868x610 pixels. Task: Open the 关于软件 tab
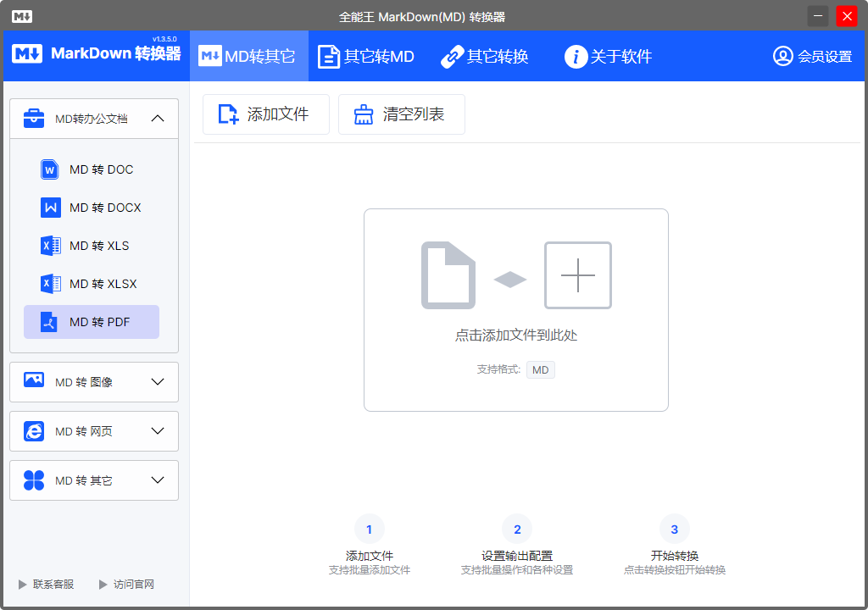pyautogui.click(x=609, y=56)
